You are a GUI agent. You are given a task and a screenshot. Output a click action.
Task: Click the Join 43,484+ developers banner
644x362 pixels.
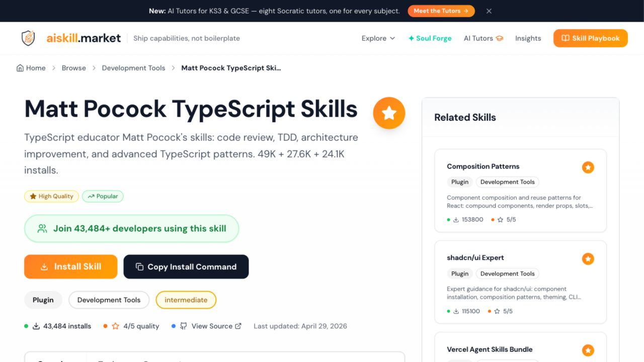[131, 228]
